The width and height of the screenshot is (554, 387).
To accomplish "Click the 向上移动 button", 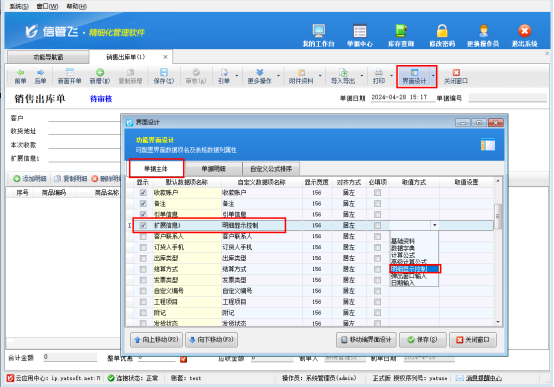I will tap(157, 340).
